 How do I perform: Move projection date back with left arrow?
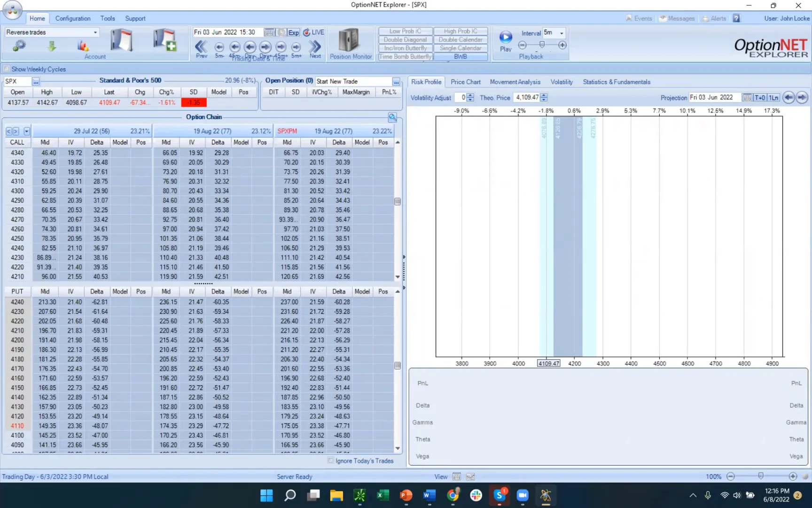click(789, 97)
